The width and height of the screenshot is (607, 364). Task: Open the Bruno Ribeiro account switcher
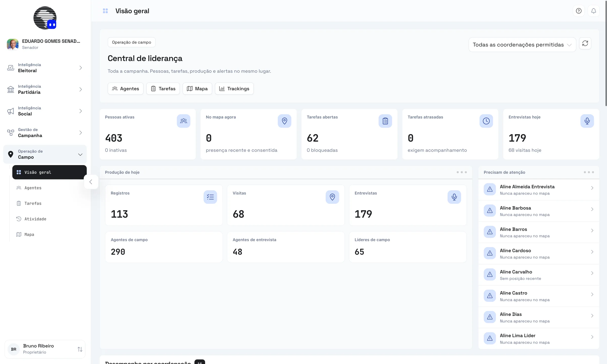[x=45, y=349]
